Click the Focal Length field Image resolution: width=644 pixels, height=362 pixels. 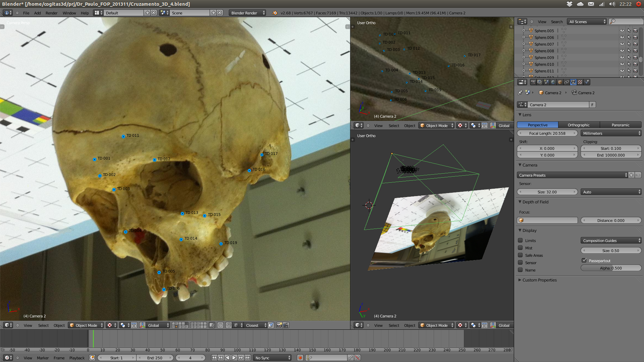[547, 133]
